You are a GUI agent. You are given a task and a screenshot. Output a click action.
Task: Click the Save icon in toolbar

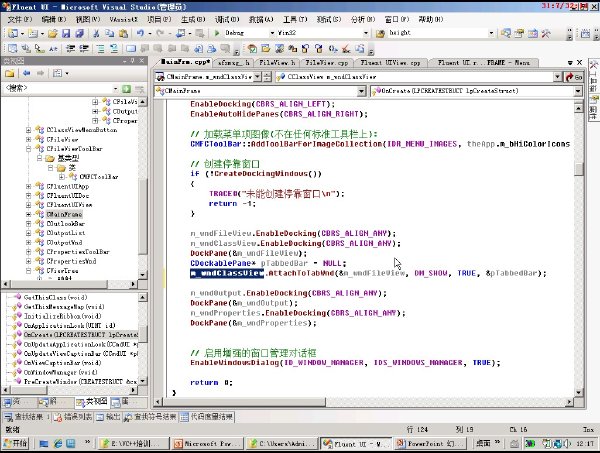tap(66, 33)
